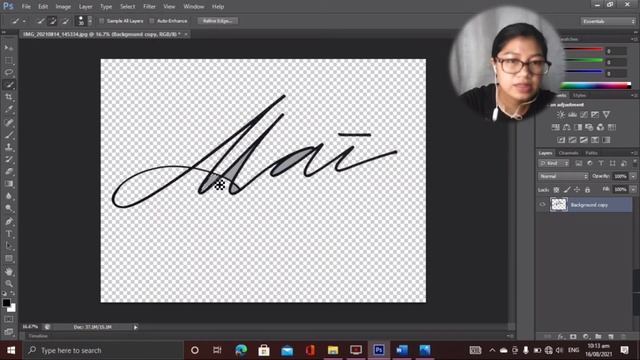Select the Quick Selection tool in toolbox
Viewport: 640px width, 360px height.
9,85
